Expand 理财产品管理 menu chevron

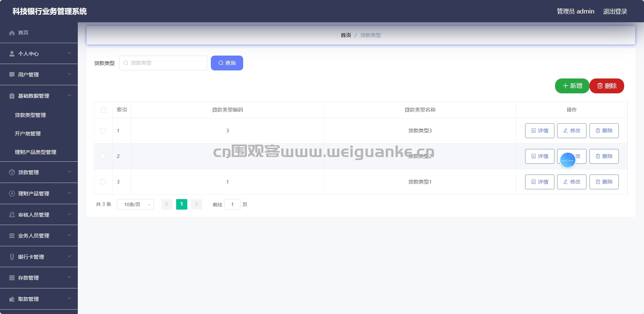(x=69, y=193)
